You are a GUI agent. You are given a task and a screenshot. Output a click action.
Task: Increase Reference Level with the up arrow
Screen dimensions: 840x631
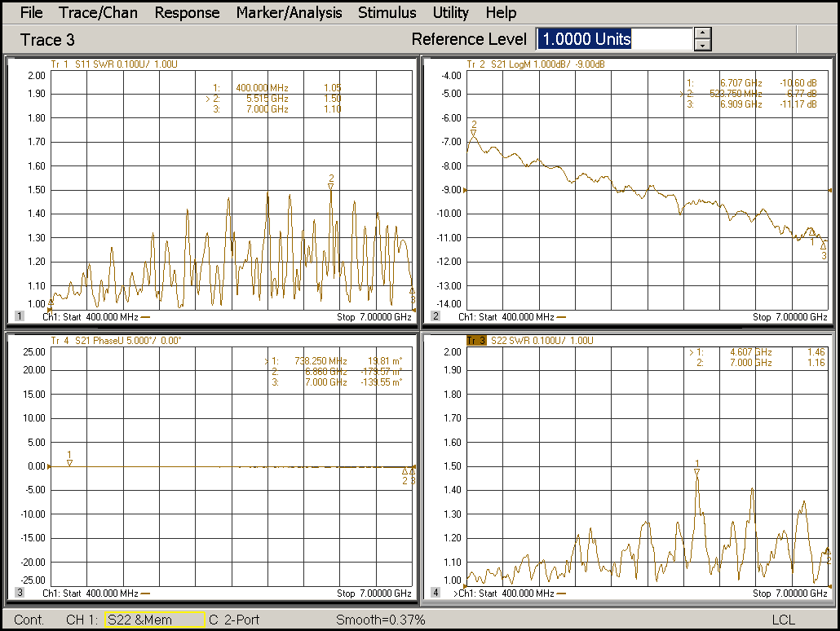pyautogui.click(x=703, y=33)
